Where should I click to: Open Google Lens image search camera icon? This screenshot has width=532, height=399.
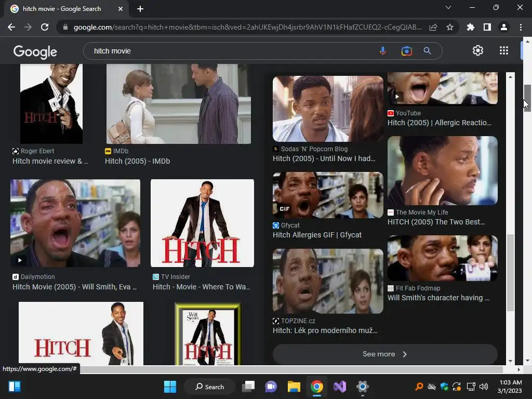[406, 51]
